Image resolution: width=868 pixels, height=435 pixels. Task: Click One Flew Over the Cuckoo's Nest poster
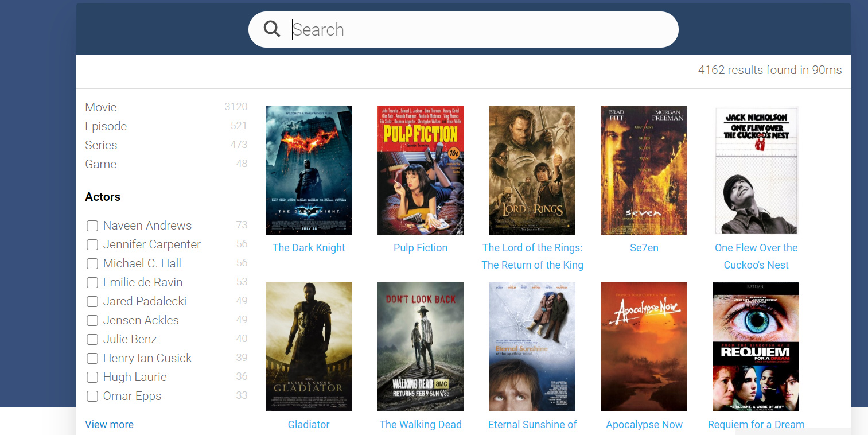coord(756,170)
